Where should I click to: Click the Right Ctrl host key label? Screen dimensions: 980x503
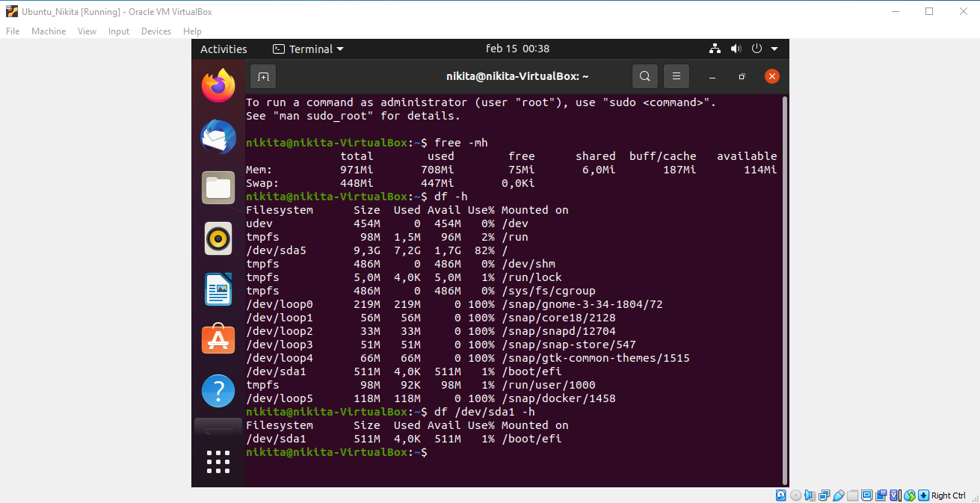949,496
